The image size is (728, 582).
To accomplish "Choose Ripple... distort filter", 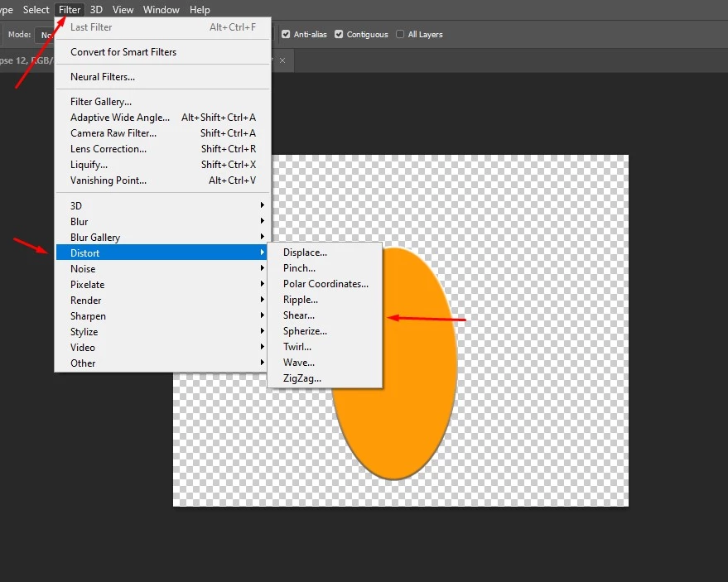I will (x=325, y=300).
